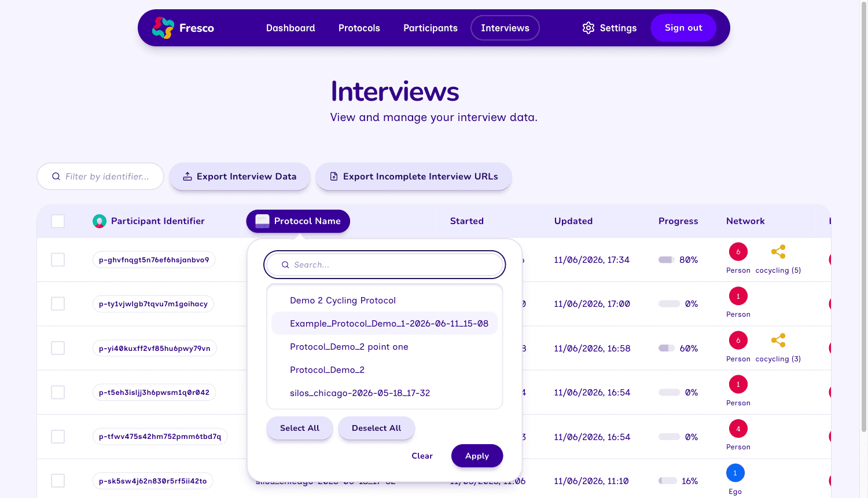The image size is (868, 498).
Task: Select Protocol_Demo_2 point one option
Action: pyautogui.click(x=385, y=347)
